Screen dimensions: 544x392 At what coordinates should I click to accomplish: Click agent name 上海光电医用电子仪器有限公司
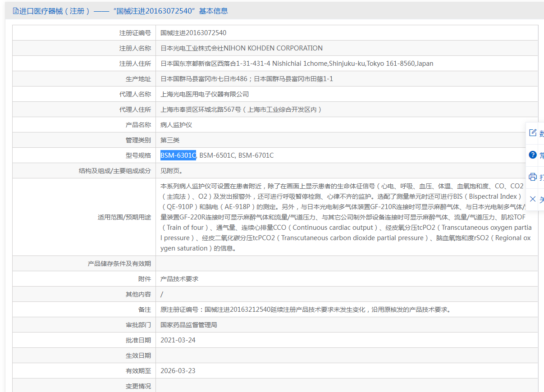coord(205,94)
